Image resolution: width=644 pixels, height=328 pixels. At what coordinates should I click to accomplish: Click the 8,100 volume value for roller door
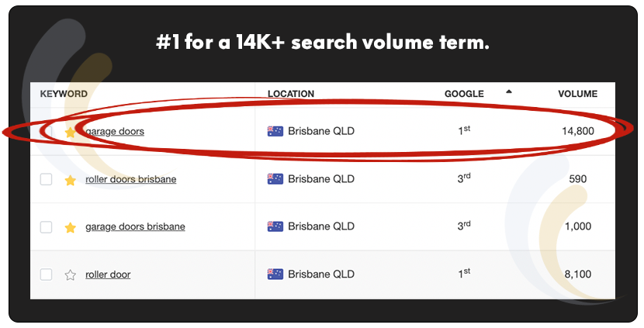(x=577, y=274)
